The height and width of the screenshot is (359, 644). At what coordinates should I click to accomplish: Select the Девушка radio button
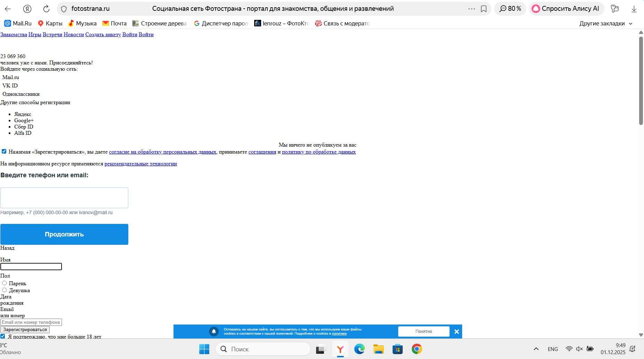[5, 290]
